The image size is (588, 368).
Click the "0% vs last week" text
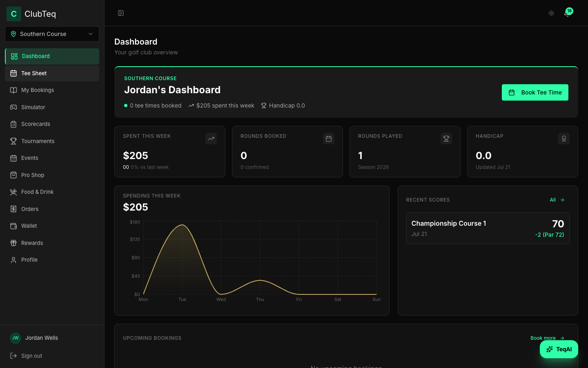[150, 167]
